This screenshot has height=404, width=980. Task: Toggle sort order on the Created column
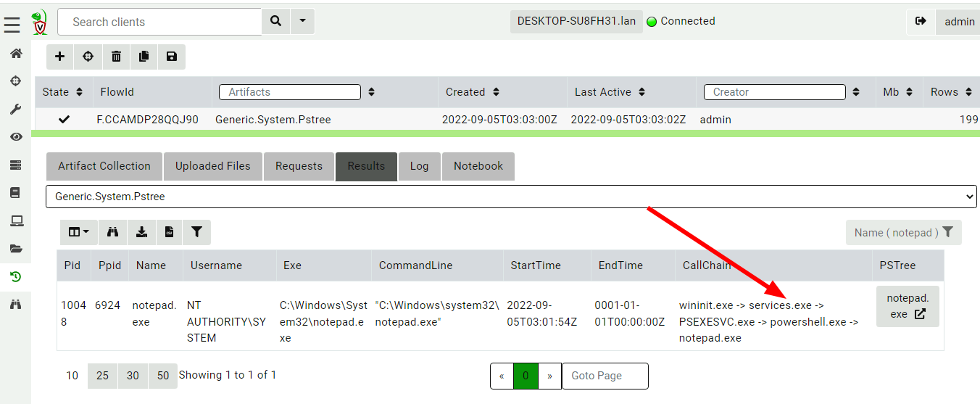pyautogui.click(x=497, y=92)
